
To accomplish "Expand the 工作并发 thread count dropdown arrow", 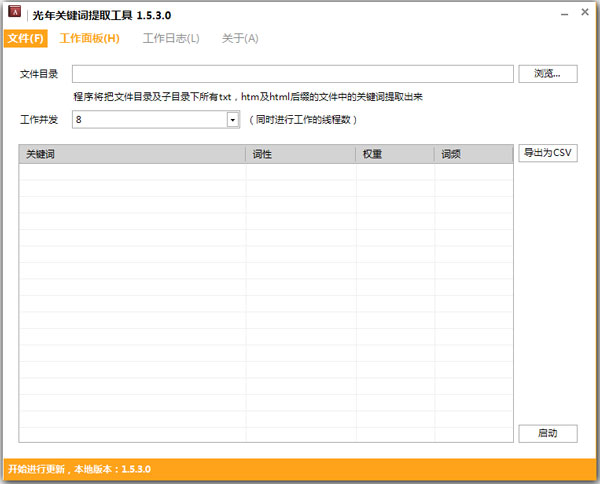I will pyautogui.click(x=233, y=120).
